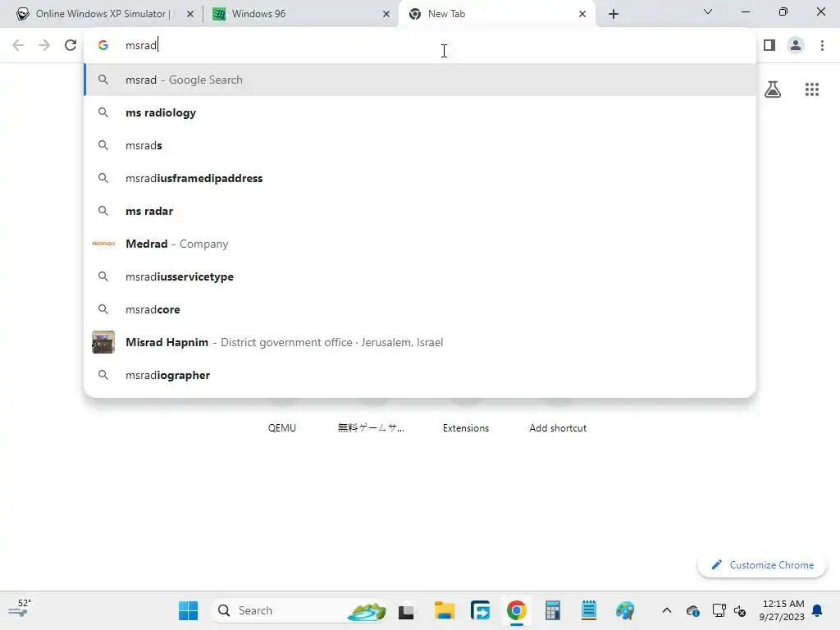Open the Chrome Labs flask icon
Image resolution: width=840 pixels, height=630 pixels.
pos(773,89)
